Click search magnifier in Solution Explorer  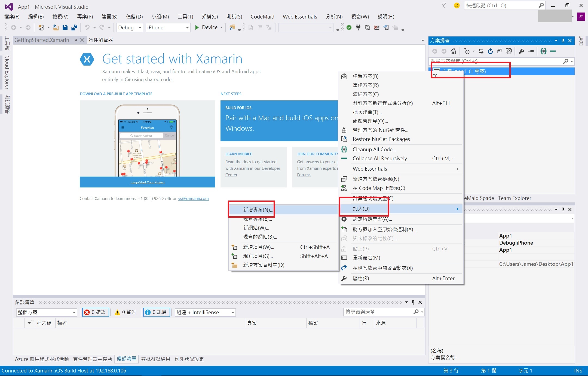click(x=566, y=61)
